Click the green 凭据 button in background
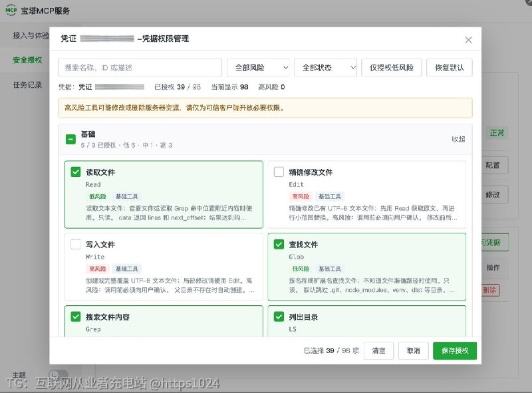Image resolution: width=532 pixels, height=393 pixels. 495,242
